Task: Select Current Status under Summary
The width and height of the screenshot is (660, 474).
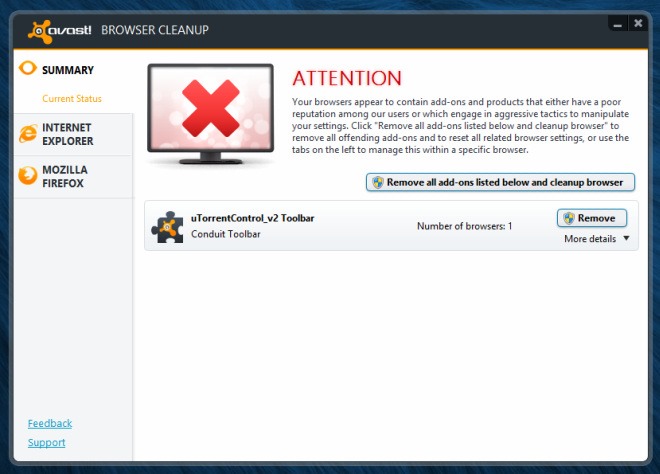Action: click(x=72, y=99)
